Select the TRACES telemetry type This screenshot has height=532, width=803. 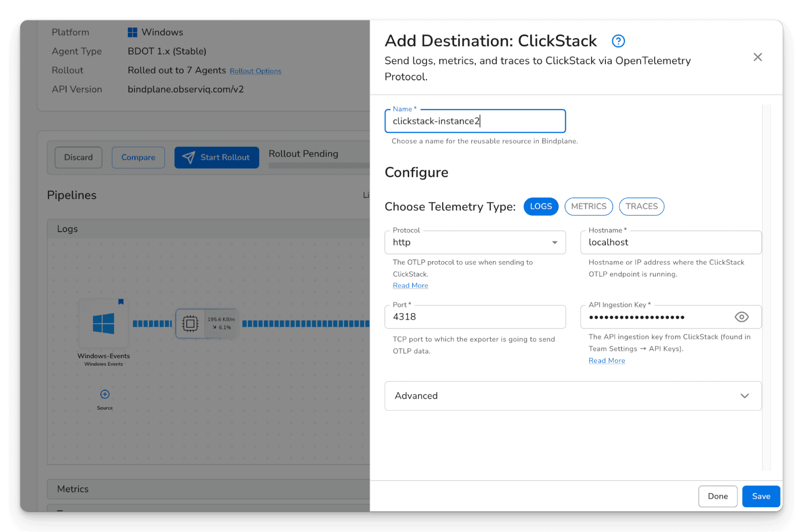click(642, 206)
